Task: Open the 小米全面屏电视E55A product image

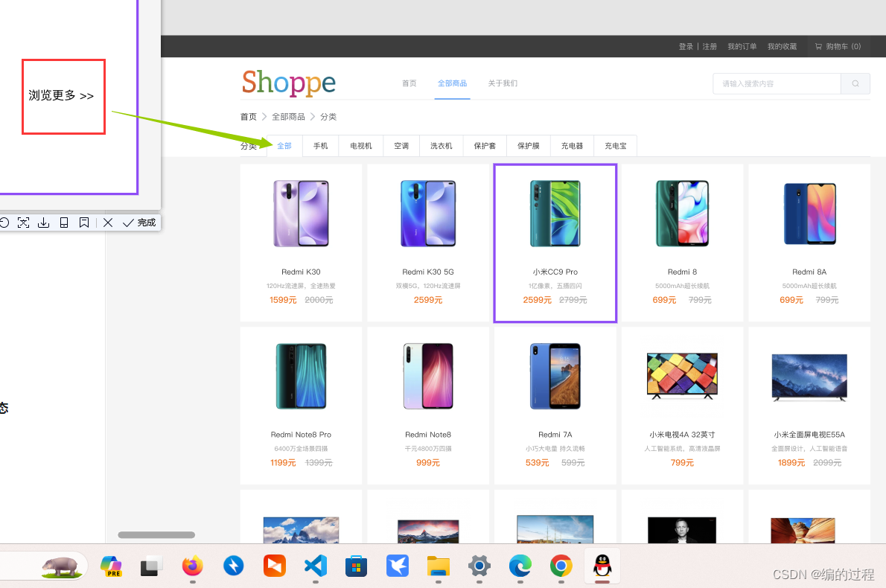Action: pos(810,377)
